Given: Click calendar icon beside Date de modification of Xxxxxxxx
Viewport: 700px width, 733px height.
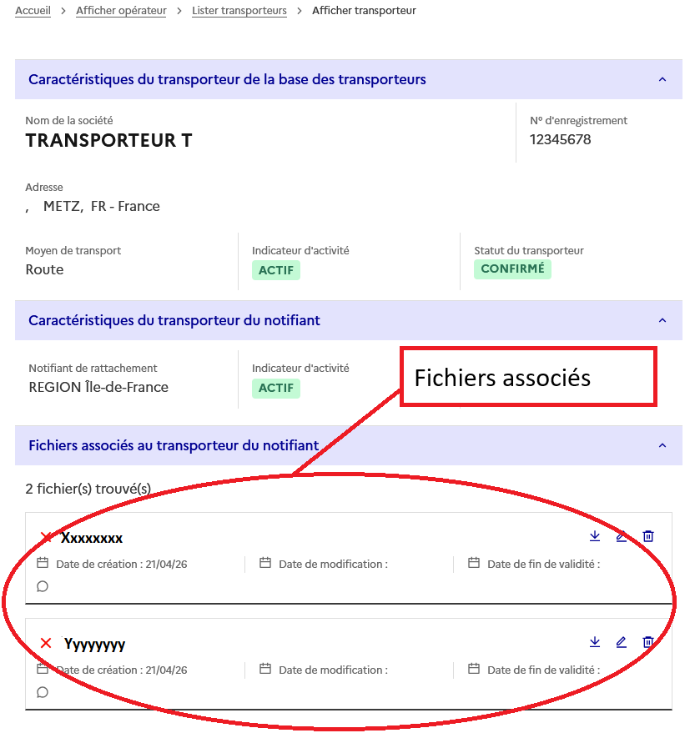Looking at the screenshot, I should pyautogui.click(x=265, y=563).
